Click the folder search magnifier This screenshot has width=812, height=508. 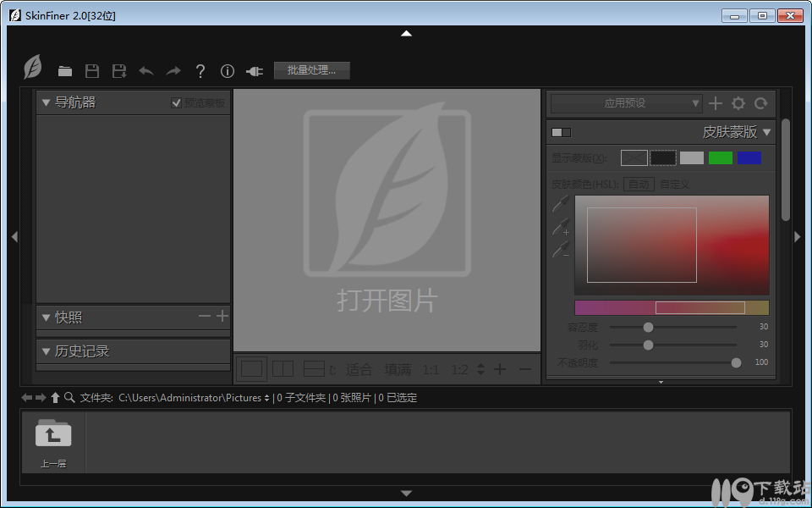click(69, 398)
